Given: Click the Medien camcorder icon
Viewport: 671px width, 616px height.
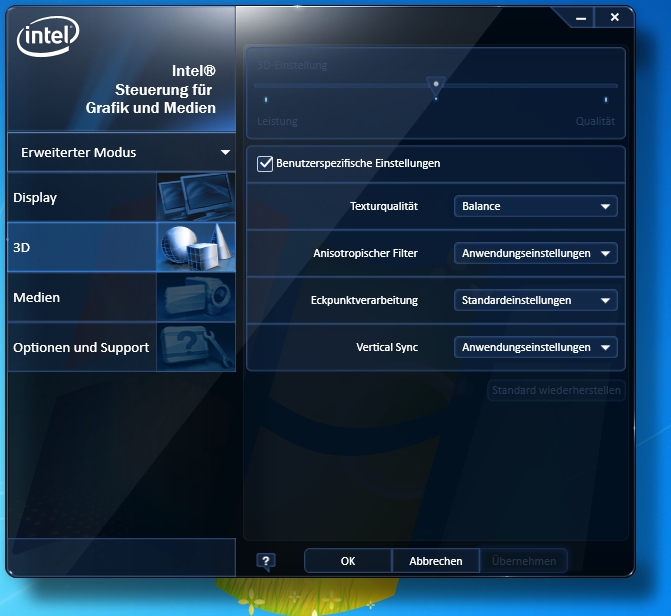Looking at the screenshot, I should click(196, 297).
